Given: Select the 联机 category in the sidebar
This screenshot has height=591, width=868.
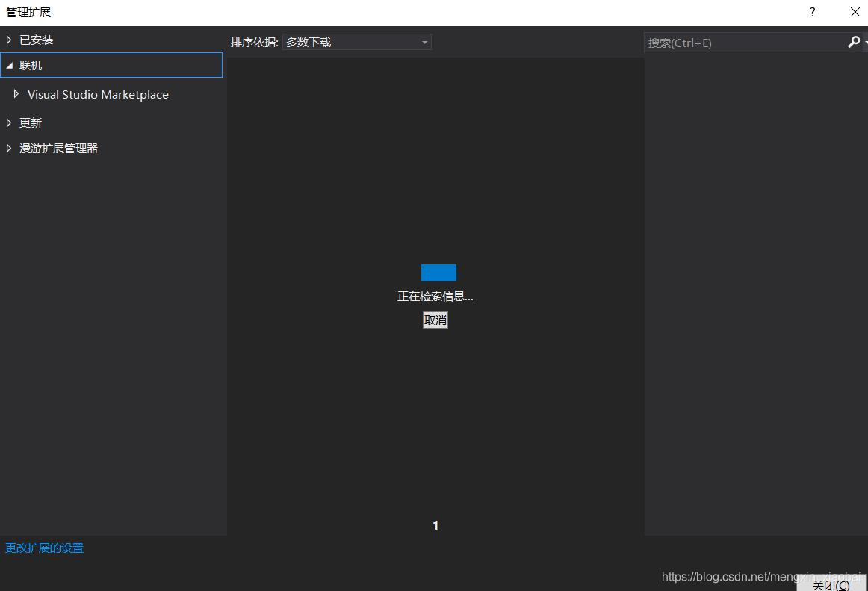Looking at the screenshot, I should 32,65.
